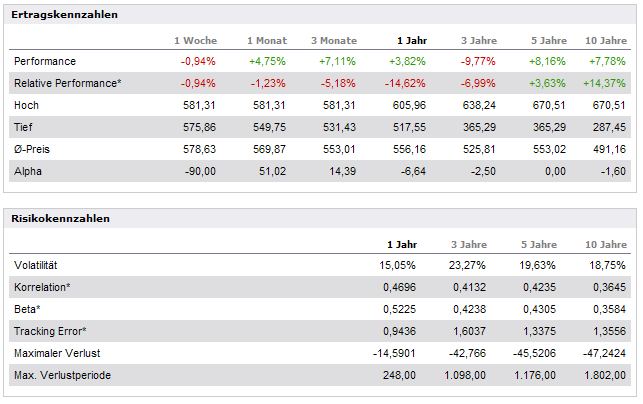
Task: Select the Tief row label
Action: [x=25, y=127]
